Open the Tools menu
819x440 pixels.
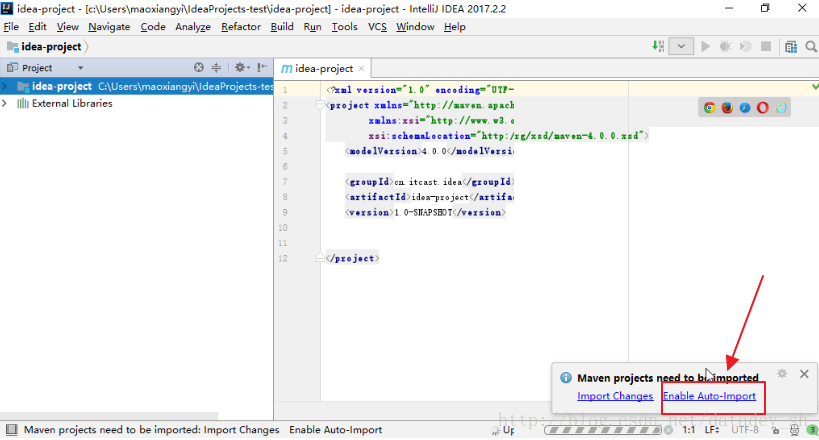pos(345,27)
